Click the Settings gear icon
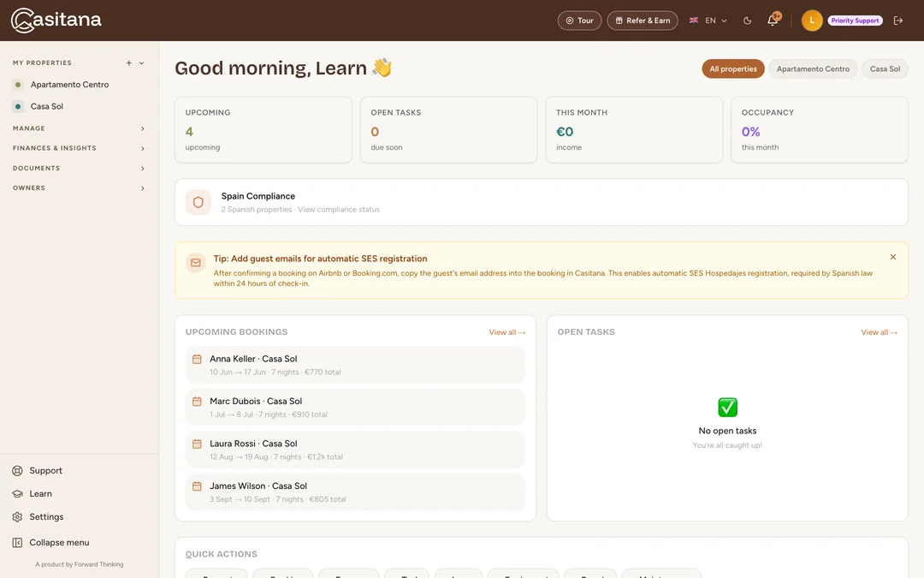Viewport: 924px width, 578px height. click(x=18, y=516)
